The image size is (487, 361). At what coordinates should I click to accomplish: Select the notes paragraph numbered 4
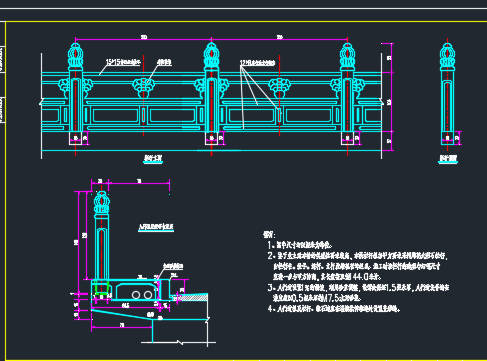coord(334,309)
